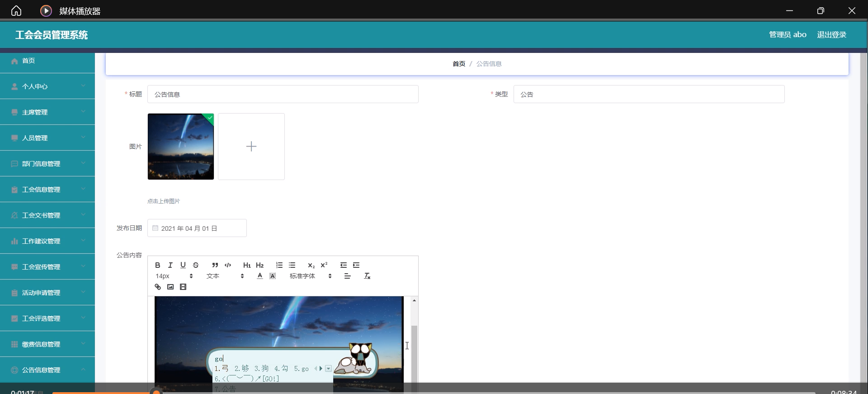The height and width of the screenshot is (394, 868).
Task: Apply subscript formatting
Action: click(311, 265)
